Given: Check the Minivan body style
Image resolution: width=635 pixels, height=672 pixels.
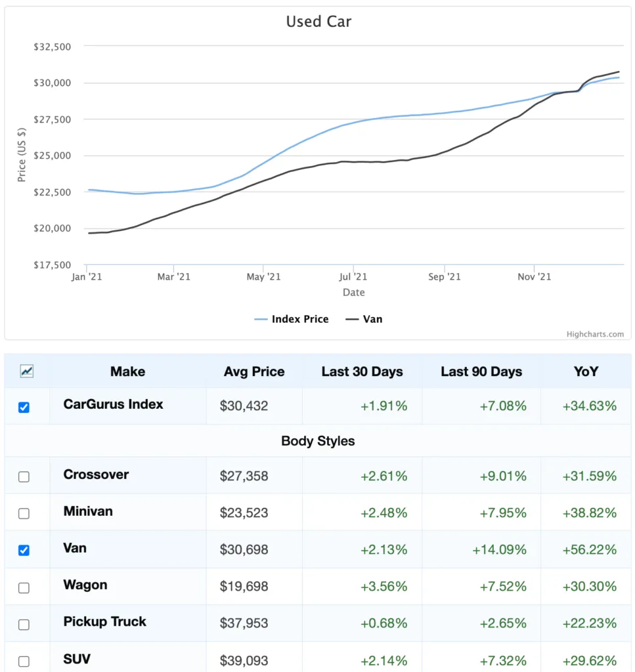Looking at the screenshot, I should point(24,514).
